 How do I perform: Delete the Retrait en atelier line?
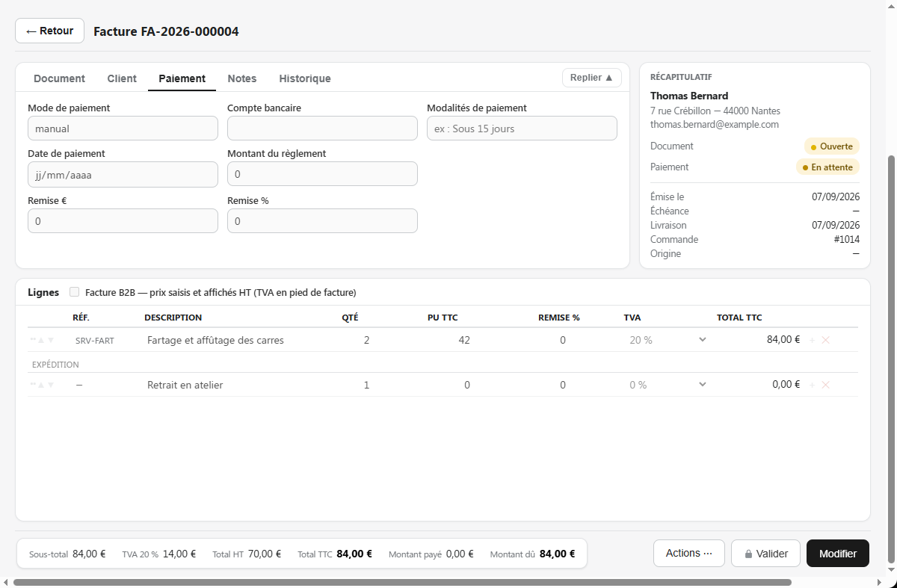(x=826, y=385)
